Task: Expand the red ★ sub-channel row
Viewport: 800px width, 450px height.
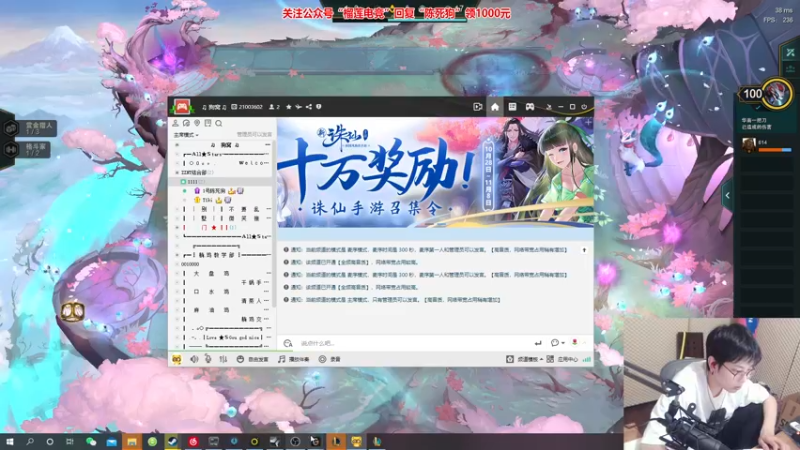Action: coord(177,228)
